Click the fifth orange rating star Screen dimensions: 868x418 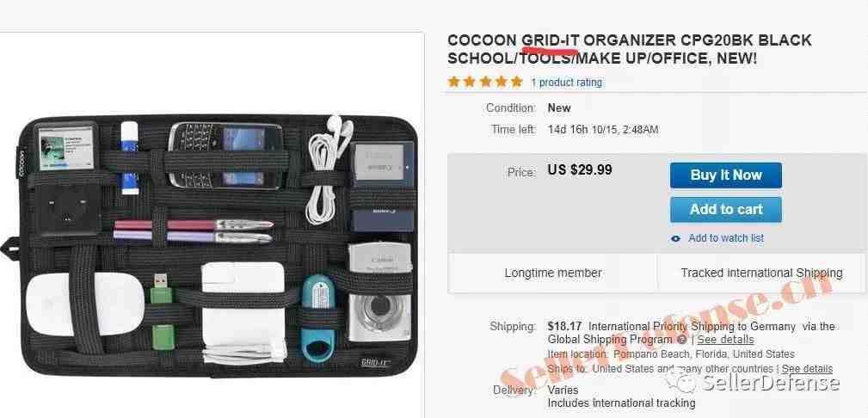[516, 82]
